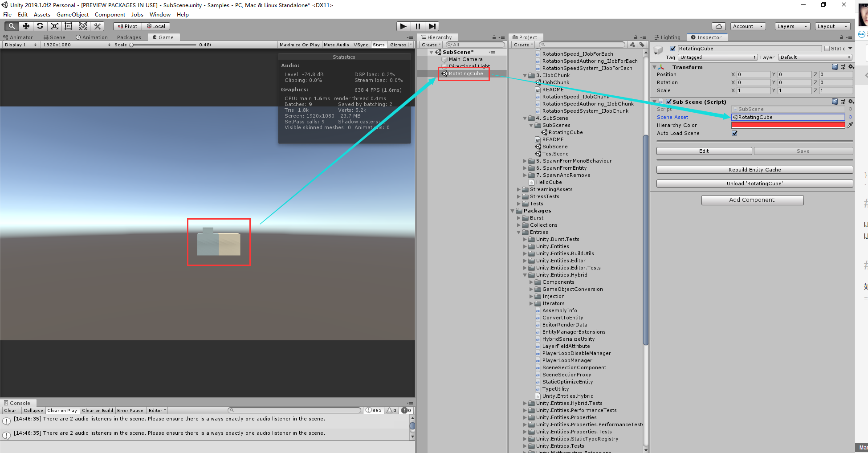Select the combined Transform tool

pos(83,26)
